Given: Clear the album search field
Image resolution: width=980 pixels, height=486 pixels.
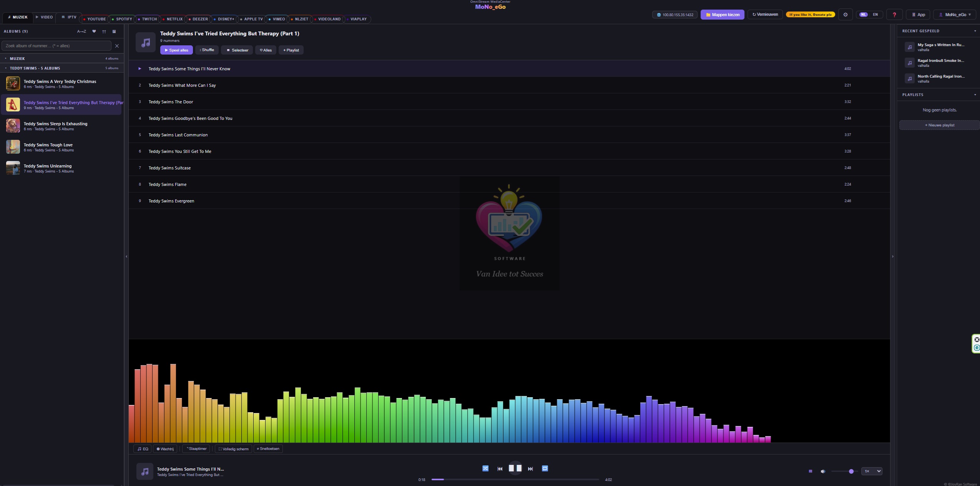Looking at the screenshot, I should [117, 46].
